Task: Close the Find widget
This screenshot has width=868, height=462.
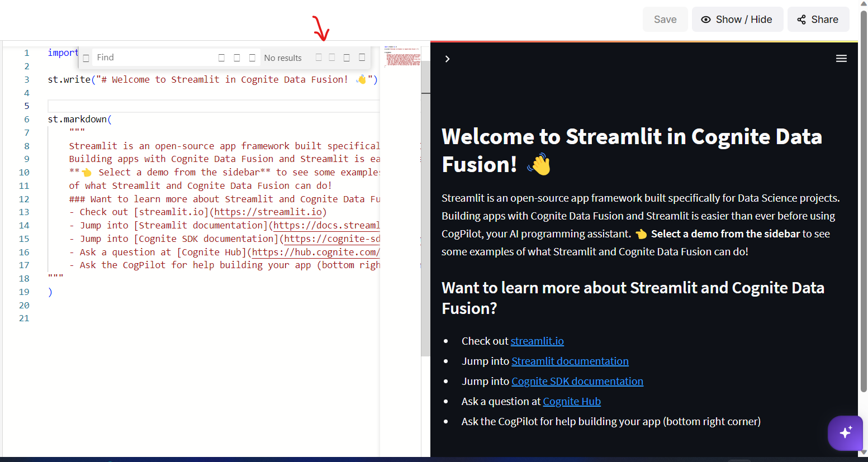Action: tap(362, 58)
